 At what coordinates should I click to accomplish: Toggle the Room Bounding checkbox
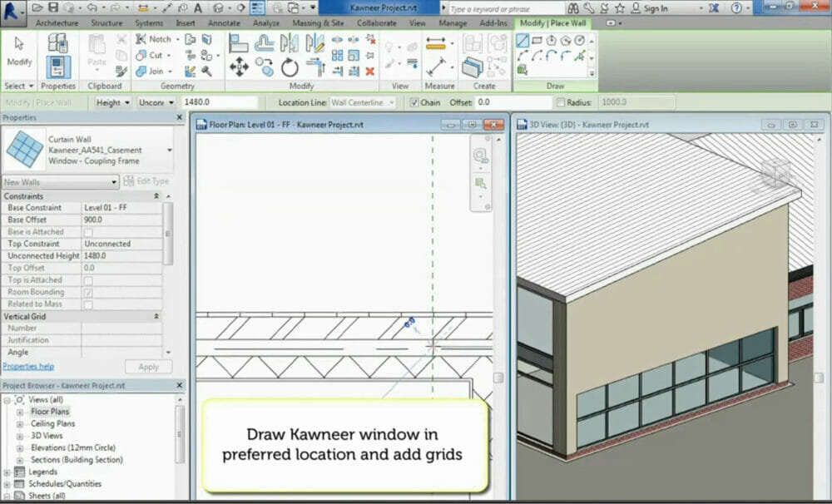click(88, 292)
